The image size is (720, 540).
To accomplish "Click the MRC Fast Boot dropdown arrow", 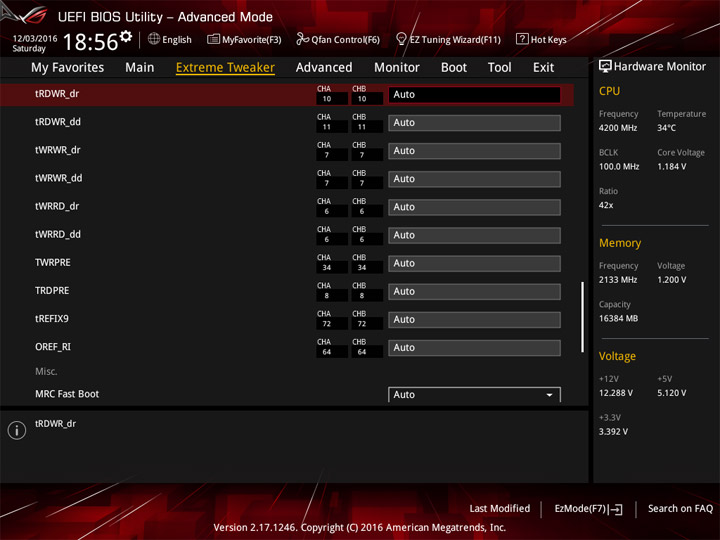I will (549, 395).
